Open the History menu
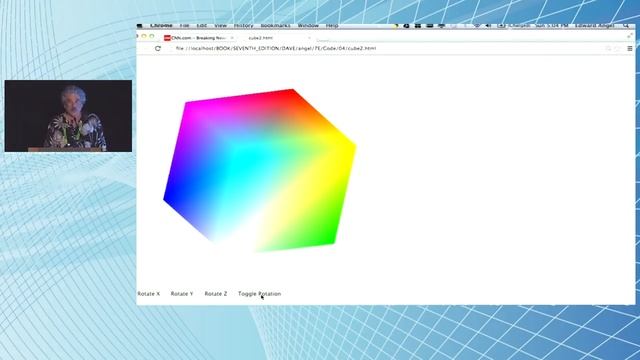 244,25
